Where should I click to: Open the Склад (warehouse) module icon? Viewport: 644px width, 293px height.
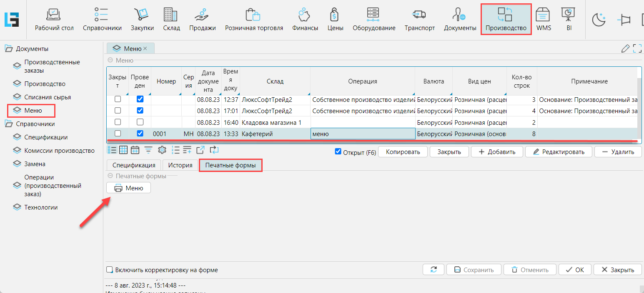171,20
